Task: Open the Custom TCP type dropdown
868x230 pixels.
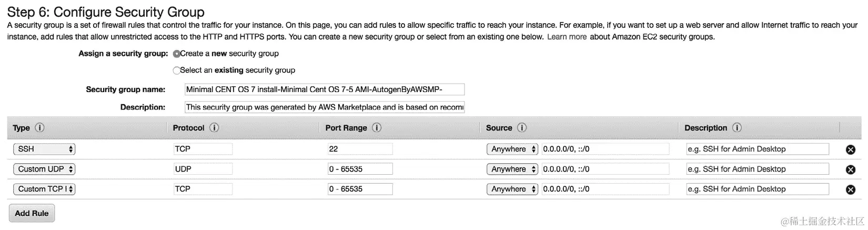Action: pyautogui.click(x=44, y=189)
